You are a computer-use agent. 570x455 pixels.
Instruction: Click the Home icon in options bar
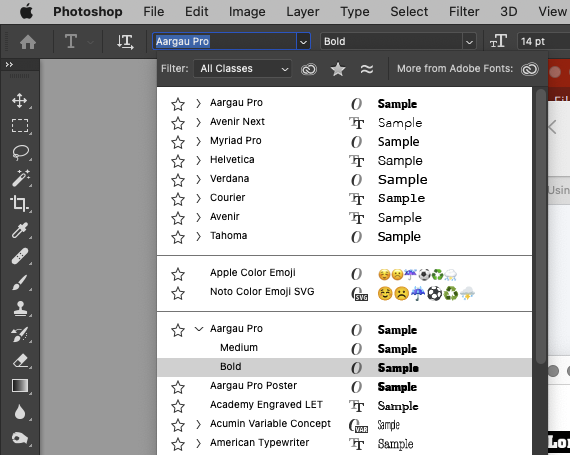click(x=28, y=42)
